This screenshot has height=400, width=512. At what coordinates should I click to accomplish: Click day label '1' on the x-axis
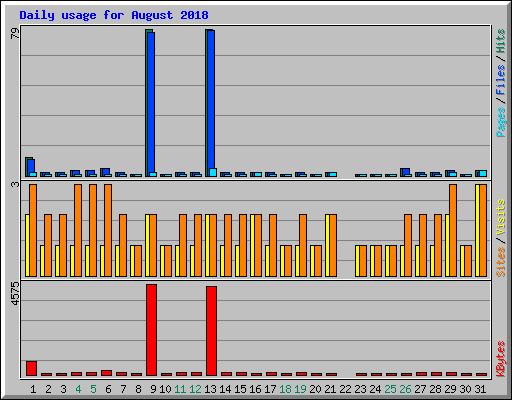click(33, 389)
